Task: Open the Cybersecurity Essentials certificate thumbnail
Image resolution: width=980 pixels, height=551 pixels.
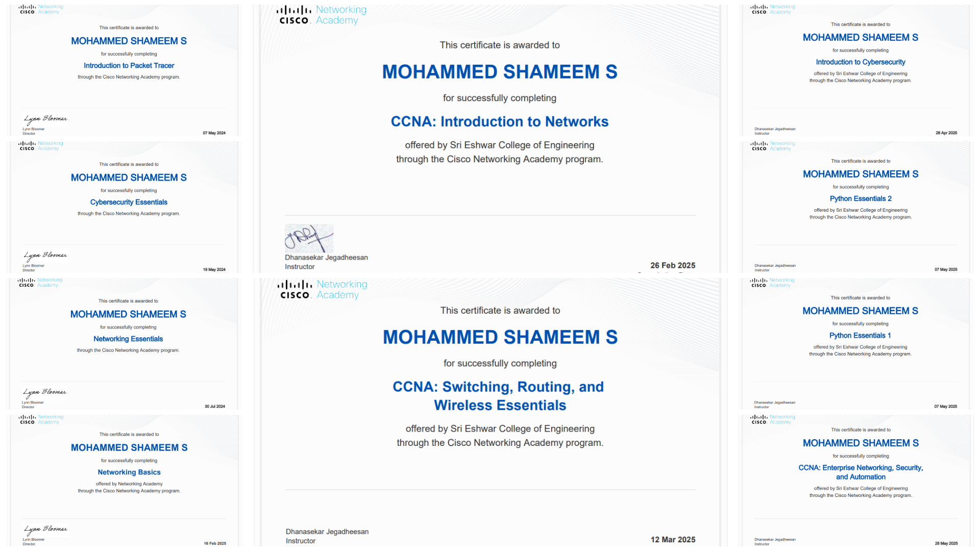Action: click(124, 207)
